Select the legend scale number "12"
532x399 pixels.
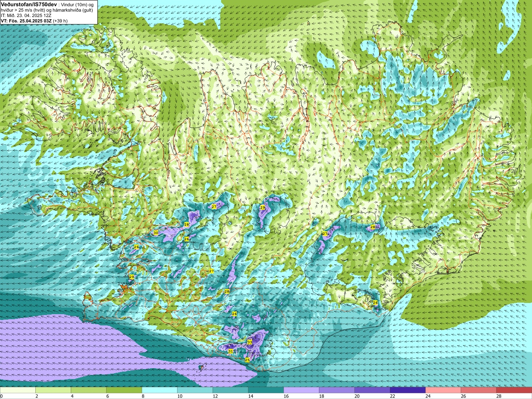click(215, 396)
